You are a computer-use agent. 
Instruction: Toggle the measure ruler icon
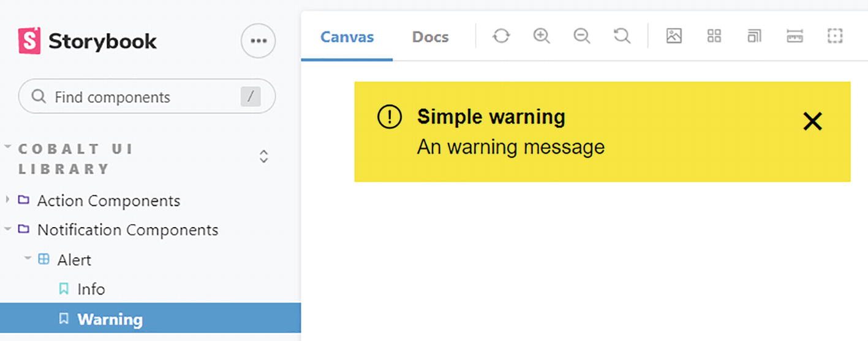(x=794, y=37)
